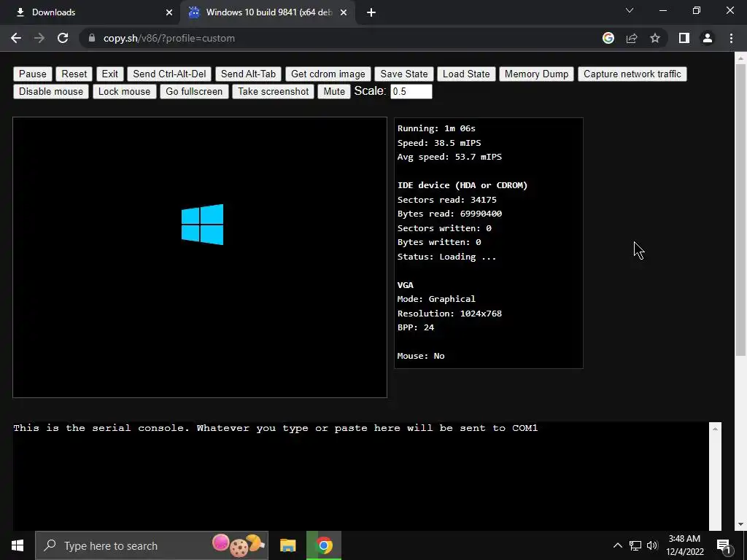Click the Load State button
Screen dimensions: 747x560
tap(466, 74)
